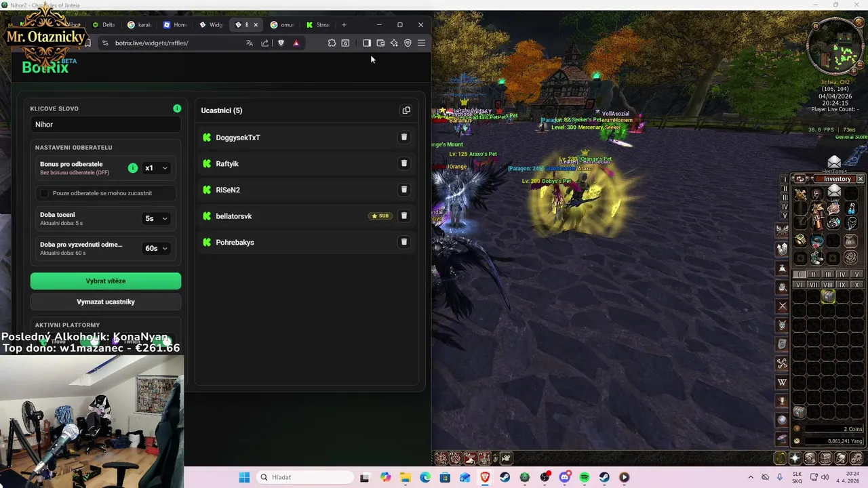868x488 pixels.
Task: Click the sparkle star icon in game bottom bar
Action: (795, 458)
